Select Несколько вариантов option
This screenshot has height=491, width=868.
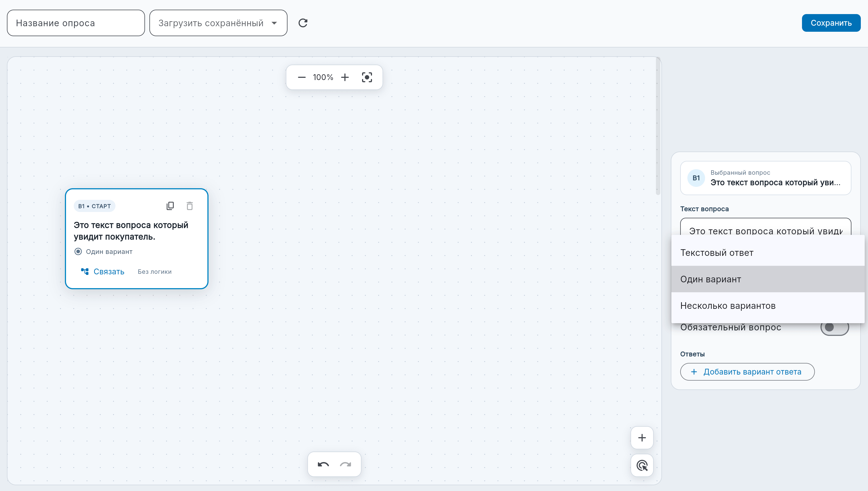(768, 306)
